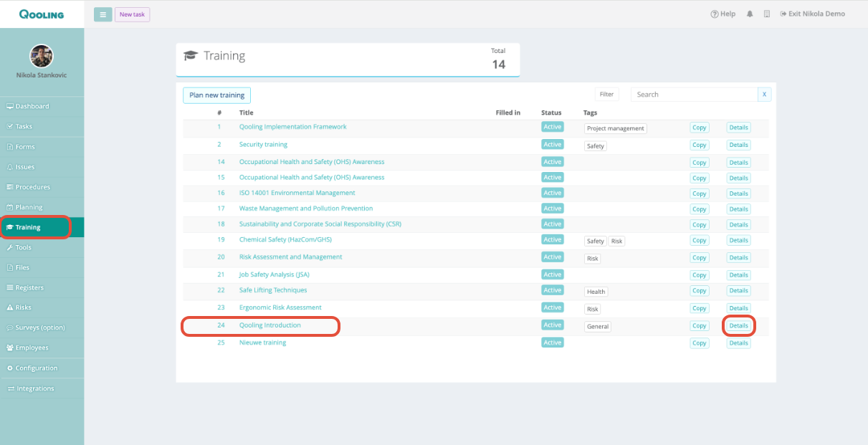Sort by Title column header
Viewport: 868px width, 445px height.
pyautogui.click(x=246, y=113)
